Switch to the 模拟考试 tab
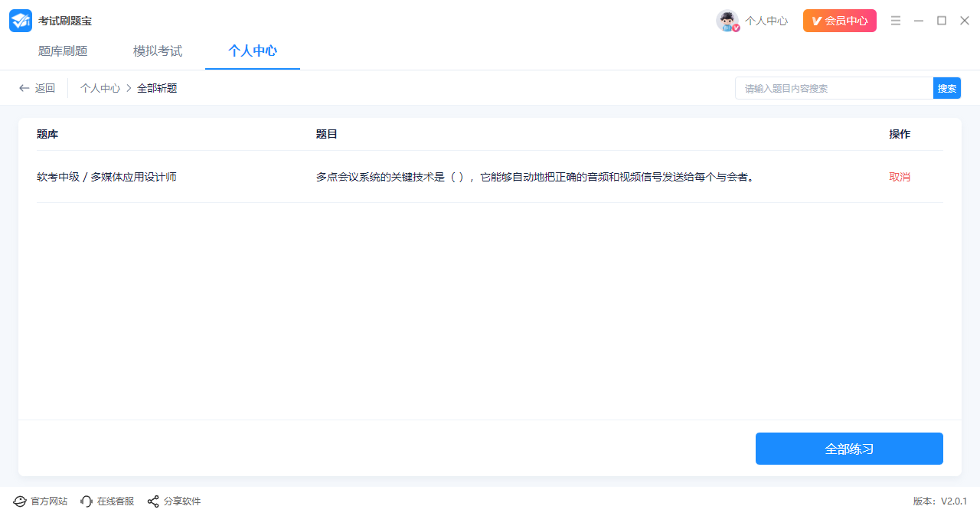This screenshot has width=980, height=516. (x=158, y=51)
